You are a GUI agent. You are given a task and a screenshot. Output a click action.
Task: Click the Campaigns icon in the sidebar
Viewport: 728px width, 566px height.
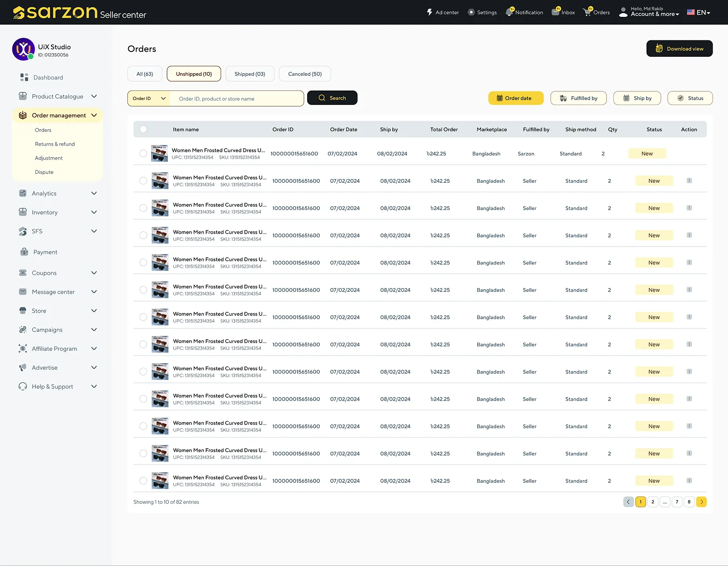tap(23, 330)
